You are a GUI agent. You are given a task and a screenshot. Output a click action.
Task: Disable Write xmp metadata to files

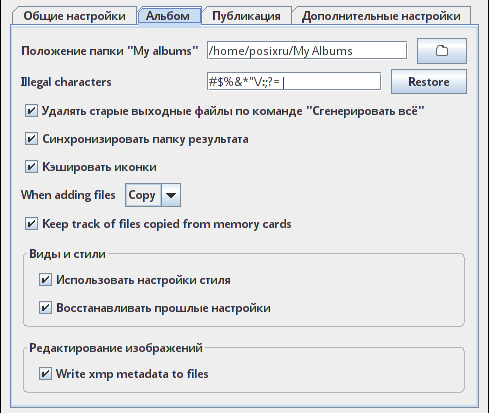pos(45,374)
